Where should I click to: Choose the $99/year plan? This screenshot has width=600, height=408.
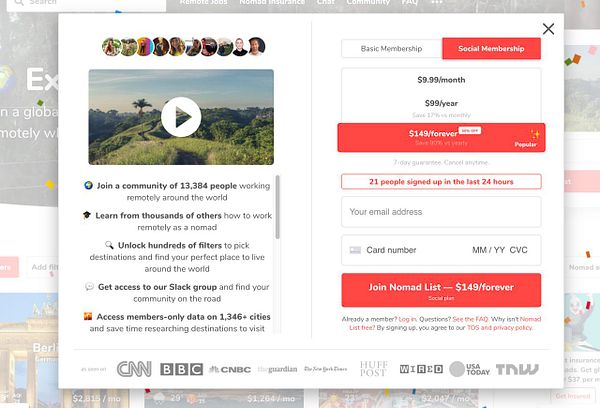[441, 106]
